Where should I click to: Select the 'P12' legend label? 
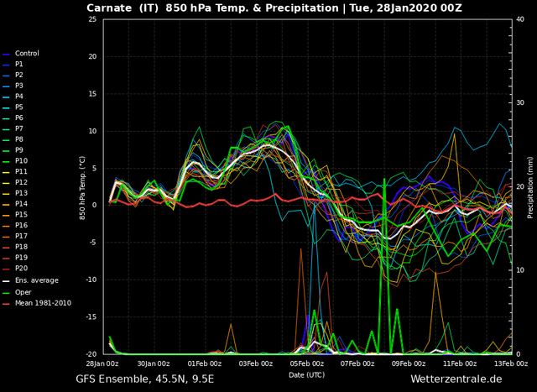21,182
